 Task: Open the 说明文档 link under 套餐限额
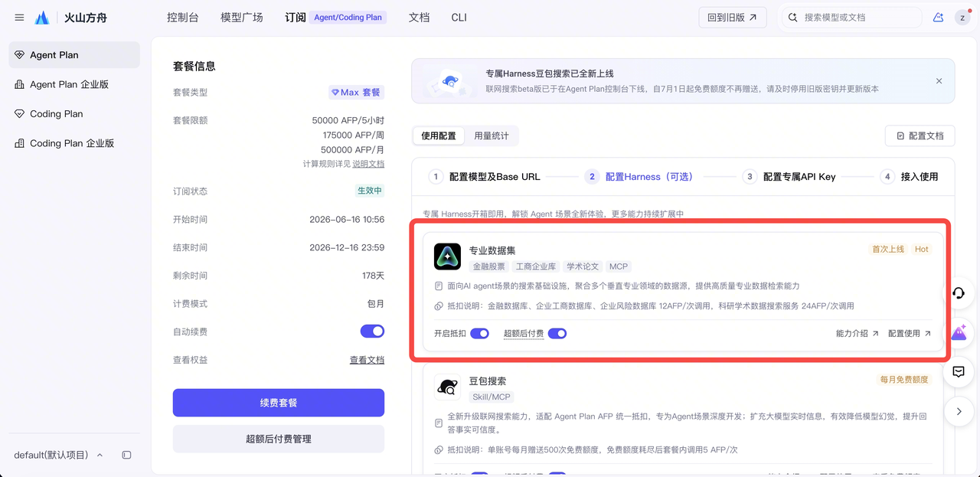[368, 164]
